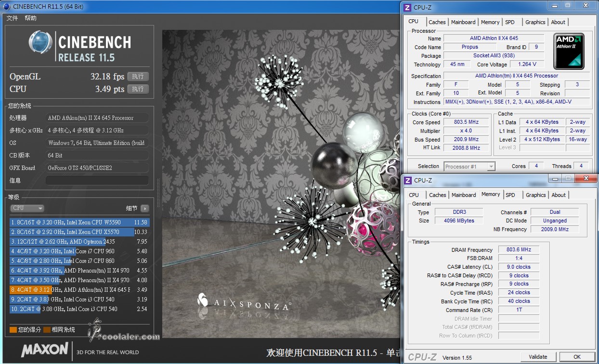This screenshot has height=364, width=599.
Task: Select the Phenom II X4 970 at 3.50 GHz row
Action: click(79, 280)
